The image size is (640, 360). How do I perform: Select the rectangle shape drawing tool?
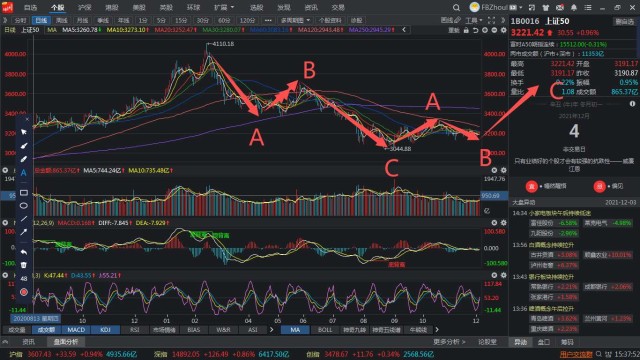tap(24, 193)
